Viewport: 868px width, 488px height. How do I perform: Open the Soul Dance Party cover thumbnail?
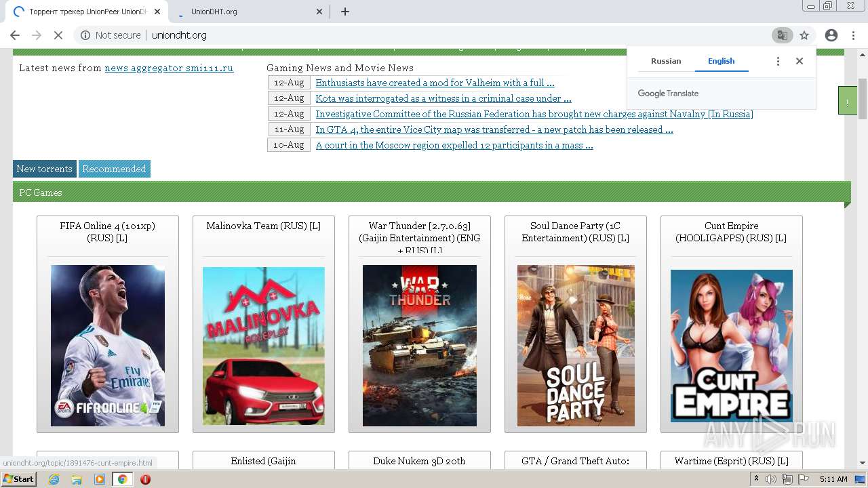576,346
